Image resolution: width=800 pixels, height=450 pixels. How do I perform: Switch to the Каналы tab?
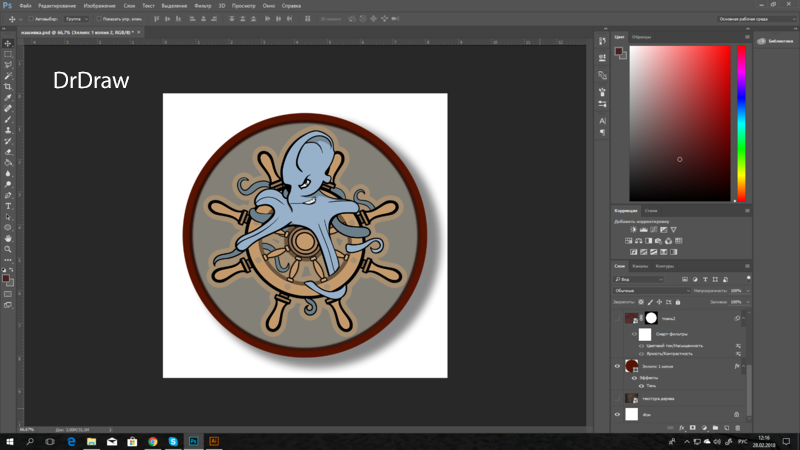point(640,266)
